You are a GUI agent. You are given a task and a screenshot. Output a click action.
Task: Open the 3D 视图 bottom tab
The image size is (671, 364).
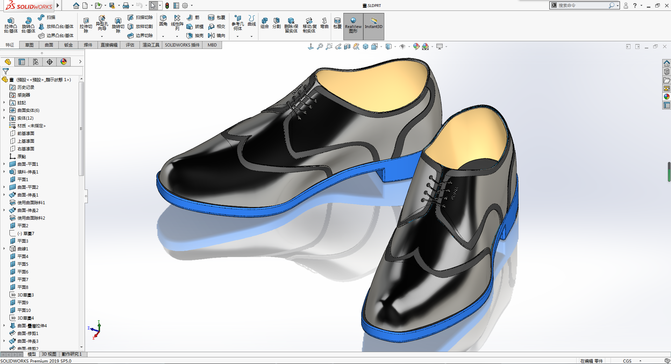click(49, 354)
